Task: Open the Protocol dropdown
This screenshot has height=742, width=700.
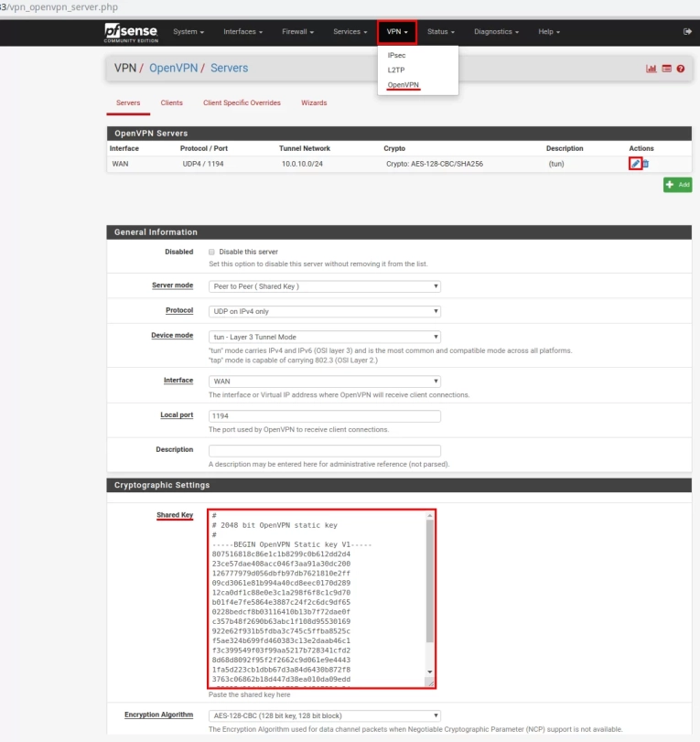Action: 325,311
